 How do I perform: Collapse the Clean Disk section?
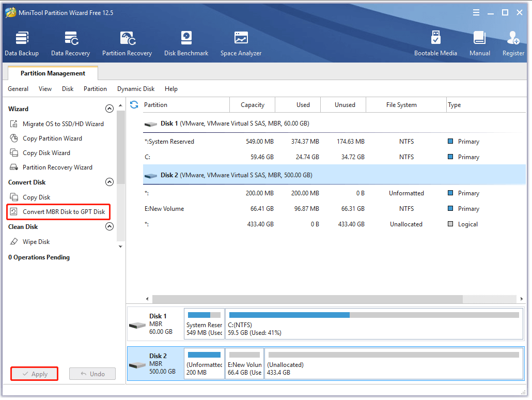point(109,226)
